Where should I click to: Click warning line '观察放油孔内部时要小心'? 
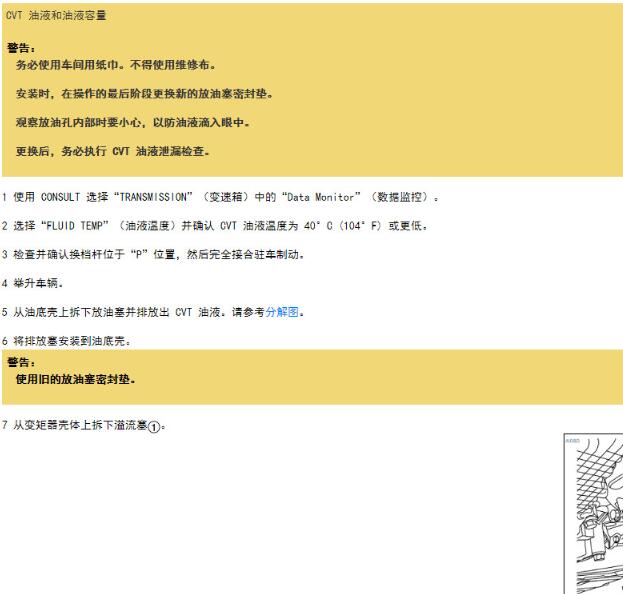point(79,122)
